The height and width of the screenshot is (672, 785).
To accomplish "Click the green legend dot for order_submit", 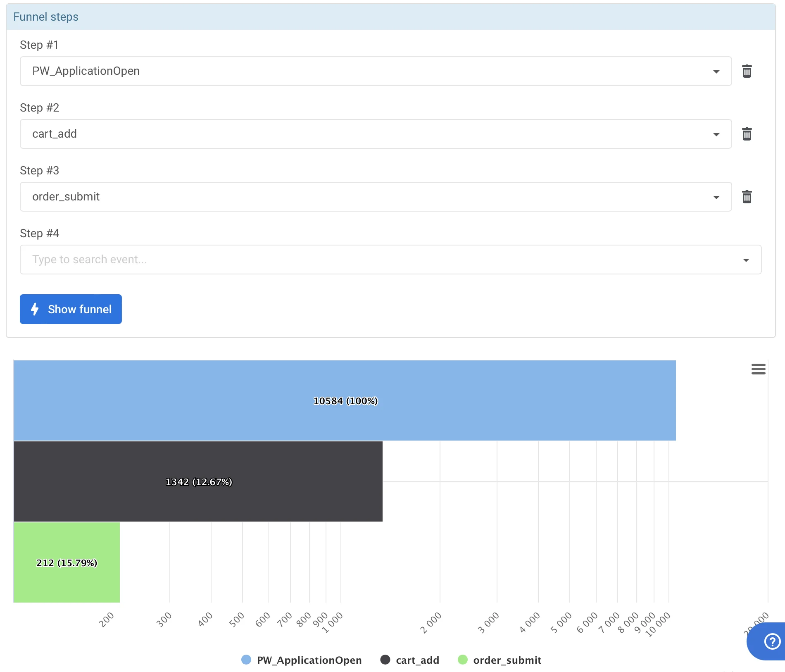I will click(463, 660).
